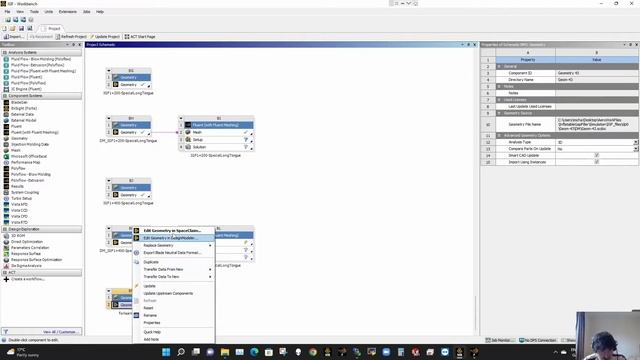Click the Save project icon

tap(21, 29)
